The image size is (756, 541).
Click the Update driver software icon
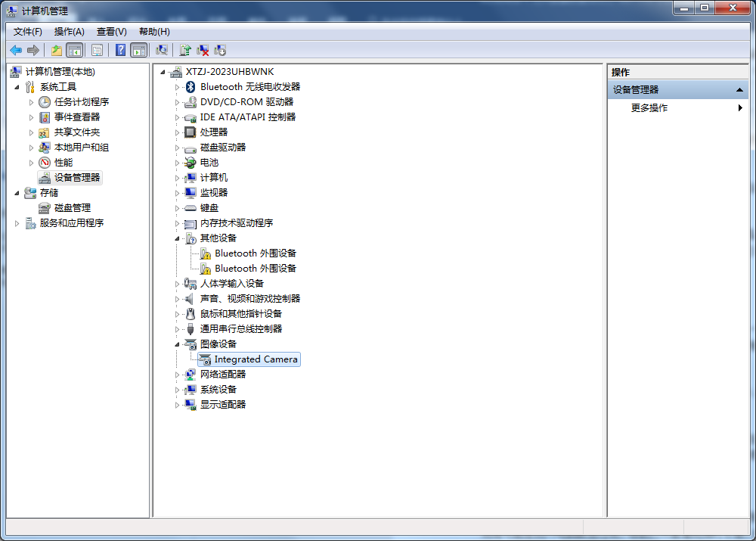185,50
